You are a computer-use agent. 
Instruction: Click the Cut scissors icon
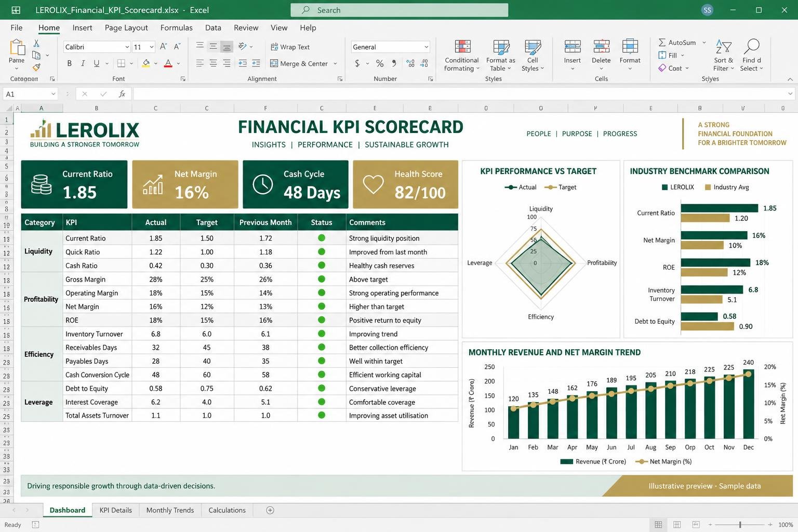pyautogui.click(x=36, y=43)
